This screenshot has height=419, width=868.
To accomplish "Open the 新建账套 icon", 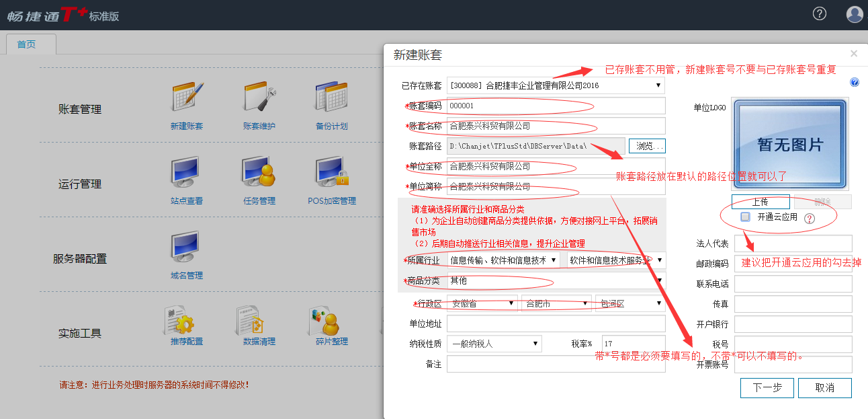I will tap(187, 98).
